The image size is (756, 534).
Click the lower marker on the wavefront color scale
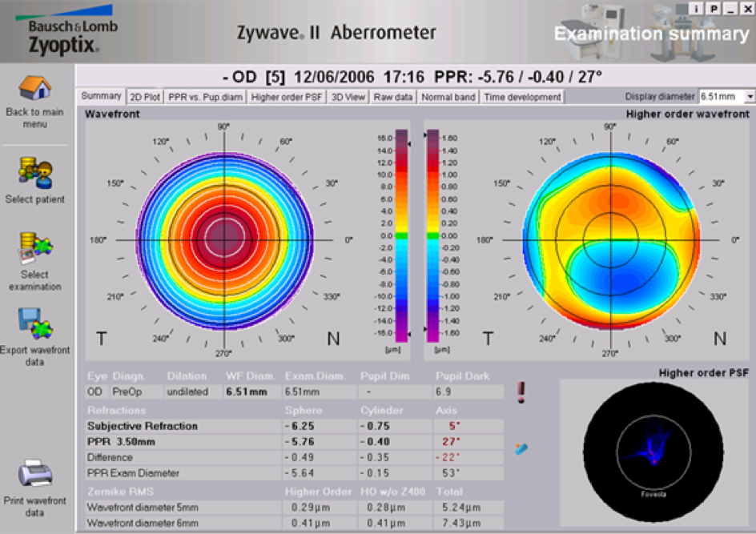click(x=409, y=334)
